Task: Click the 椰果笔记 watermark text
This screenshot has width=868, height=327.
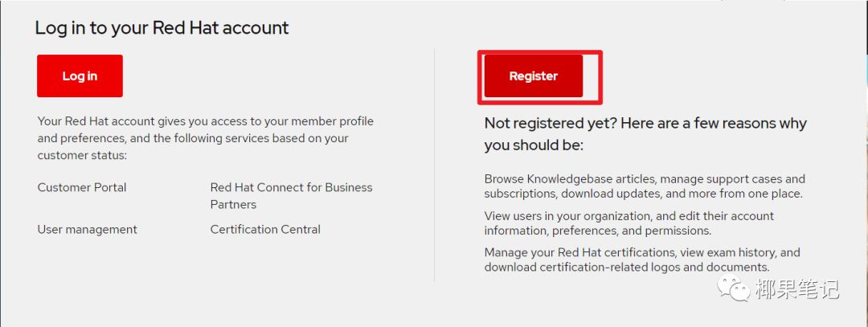Action: [796, 289]
